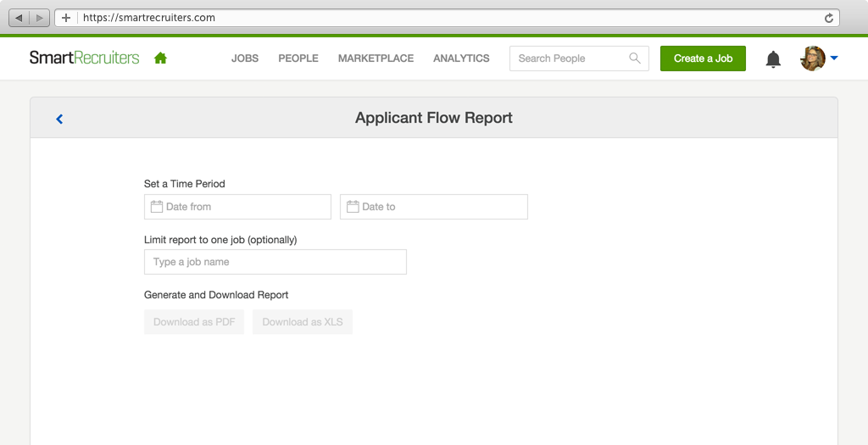Open the ANALYTICS menu

[461, 58]
